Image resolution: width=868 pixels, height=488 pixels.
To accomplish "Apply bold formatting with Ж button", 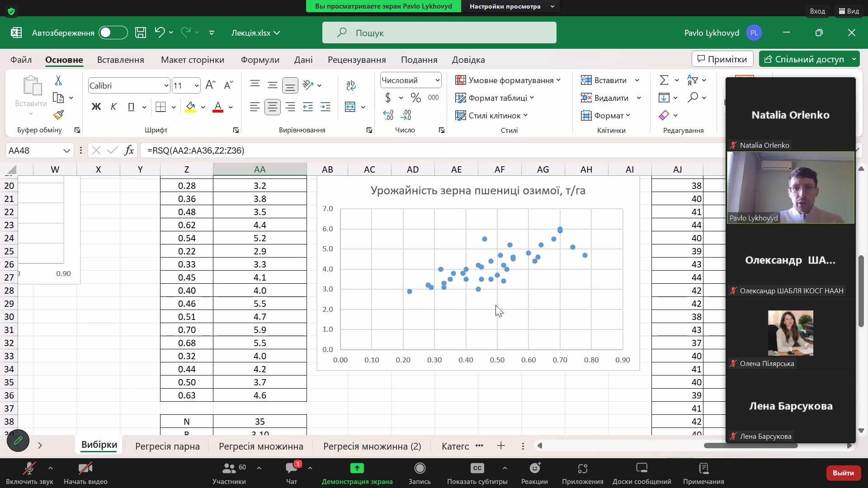I will point(96,107).
